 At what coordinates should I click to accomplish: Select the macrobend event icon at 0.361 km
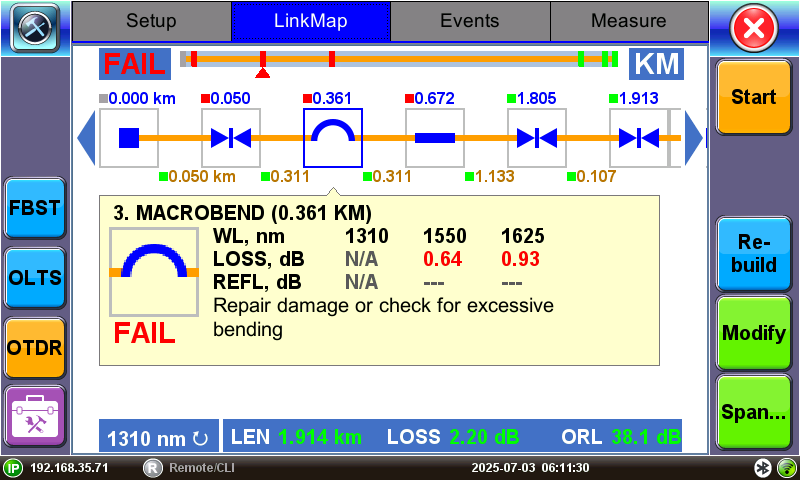333,138
